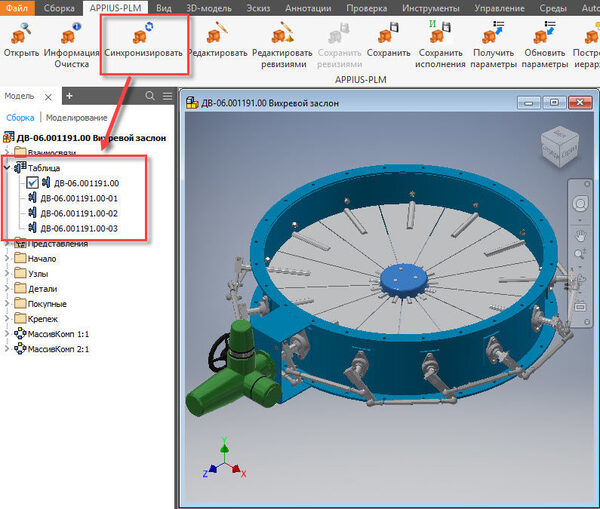Click navigation wheel icon in nav bar
Image resolution: width=600 pixels, height=509 pixels.
click(x=580, y=204)
